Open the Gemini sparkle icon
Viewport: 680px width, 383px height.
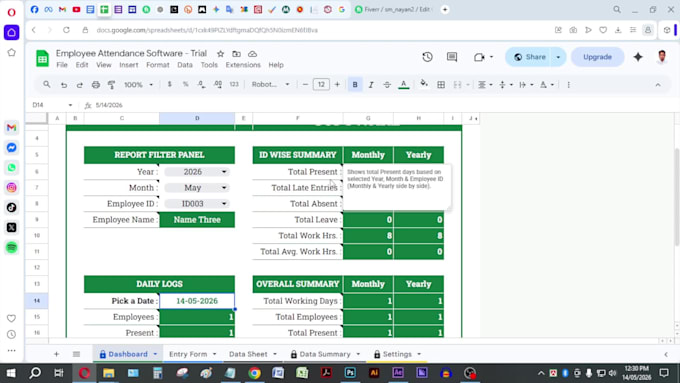pos(638,57)
